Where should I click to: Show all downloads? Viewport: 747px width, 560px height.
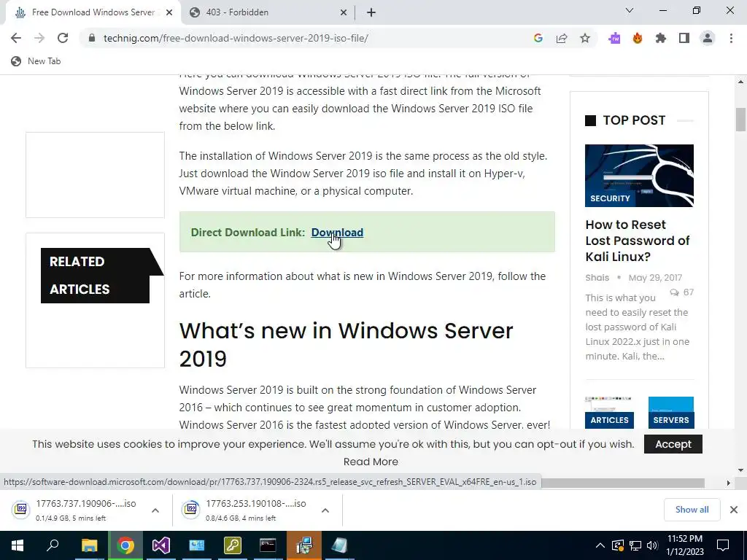692,510
